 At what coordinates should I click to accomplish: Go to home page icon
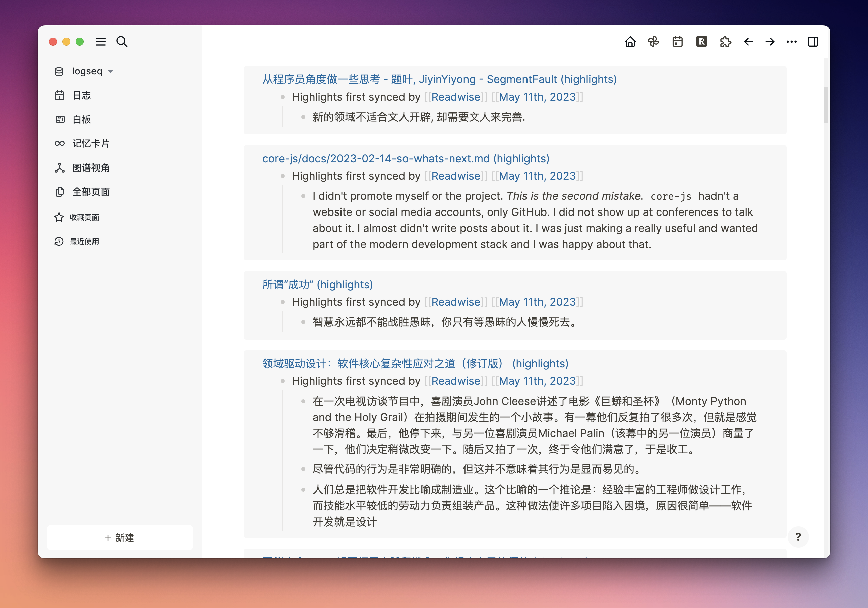click(x=630, y=42)
